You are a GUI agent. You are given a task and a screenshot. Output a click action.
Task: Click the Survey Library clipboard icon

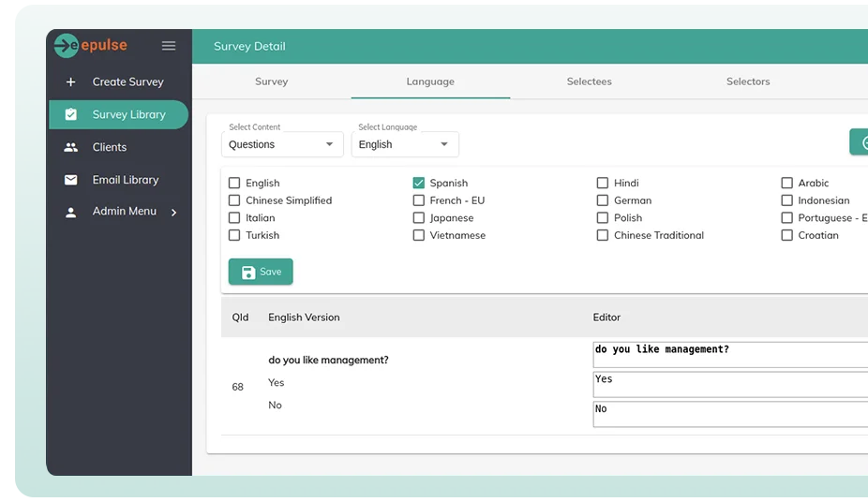click(71, 115)
